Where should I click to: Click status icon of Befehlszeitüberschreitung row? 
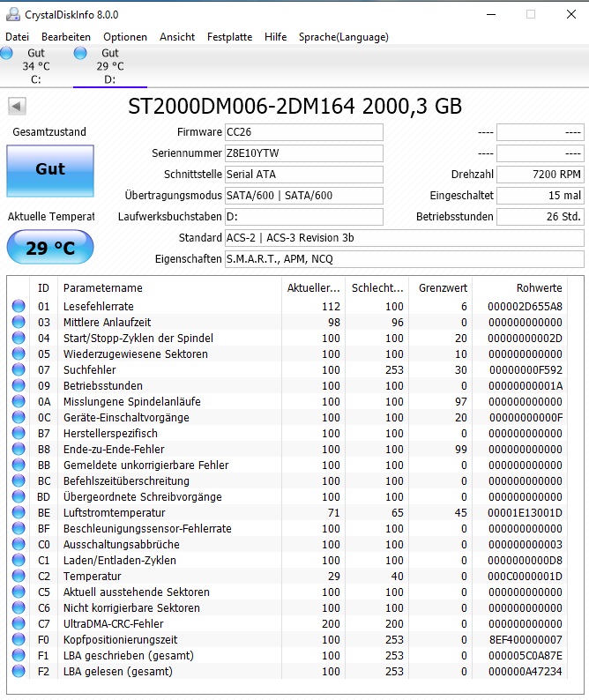tap(19, 480)
